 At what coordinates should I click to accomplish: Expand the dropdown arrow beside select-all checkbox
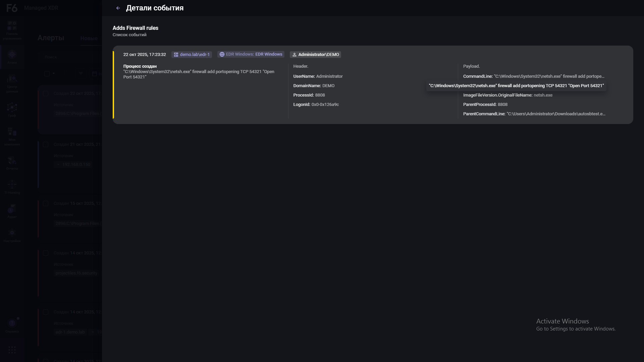[x=54, y=74]
